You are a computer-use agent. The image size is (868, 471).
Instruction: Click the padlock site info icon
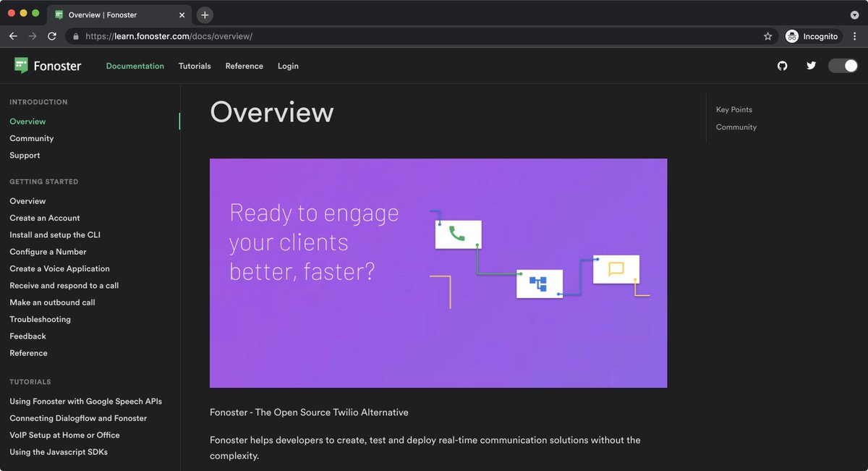pyautogui.click(x=75, y=36)
